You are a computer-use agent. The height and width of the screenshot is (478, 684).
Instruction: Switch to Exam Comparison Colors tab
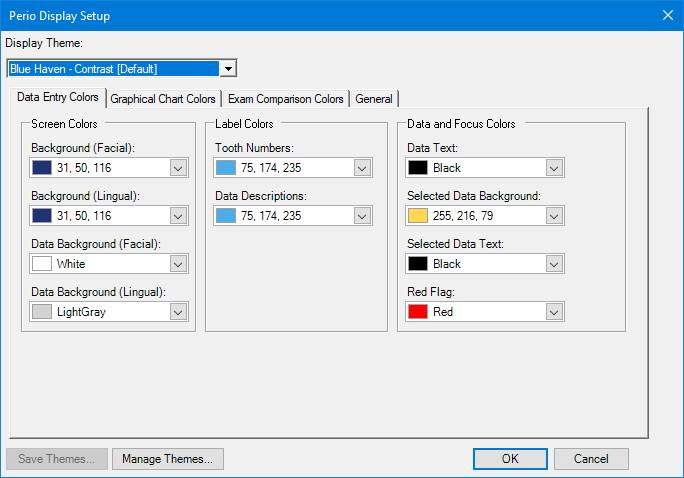point(285,99)
